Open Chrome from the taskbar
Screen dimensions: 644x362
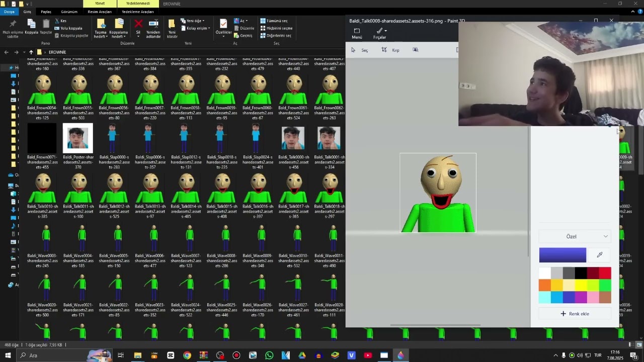point(187,355)
